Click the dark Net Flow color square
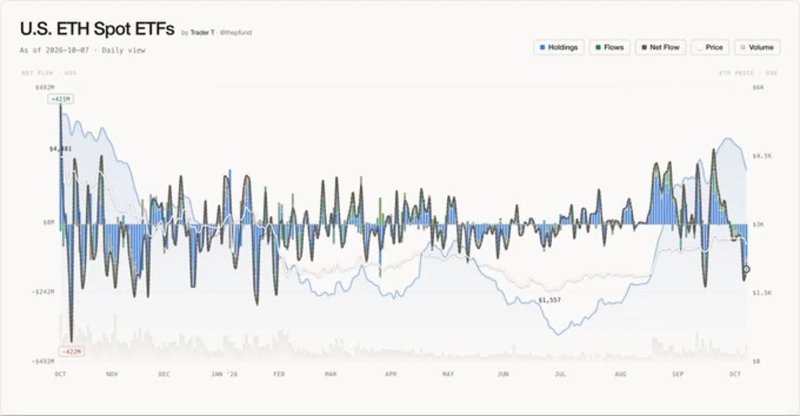800x416 pixels. pos(644,47)
